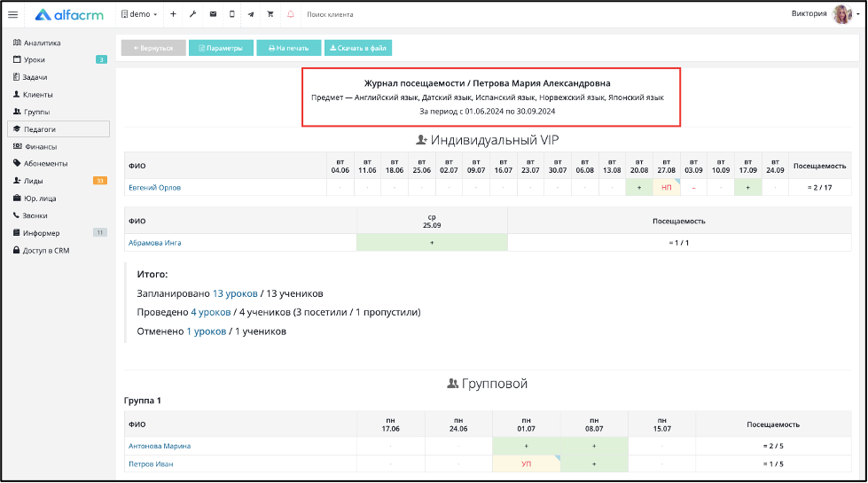Open the Евгений Орлов student link
The image size is (868, 483).
tap(154, 188)
